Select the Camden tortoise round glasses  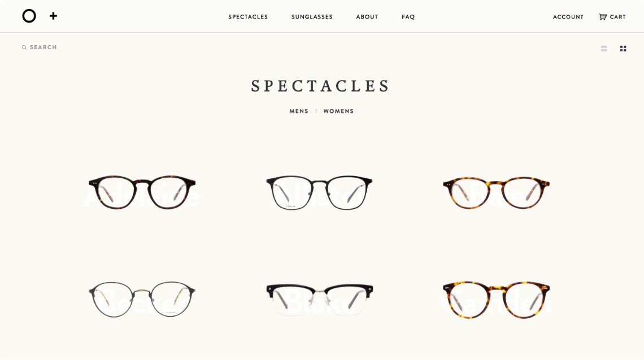[x=496, y=299]
